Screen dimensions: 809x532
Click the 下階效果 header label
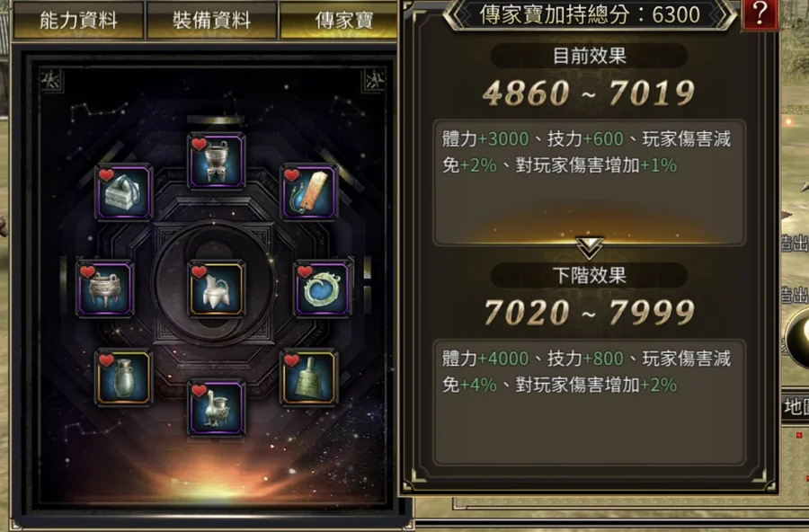589,275
